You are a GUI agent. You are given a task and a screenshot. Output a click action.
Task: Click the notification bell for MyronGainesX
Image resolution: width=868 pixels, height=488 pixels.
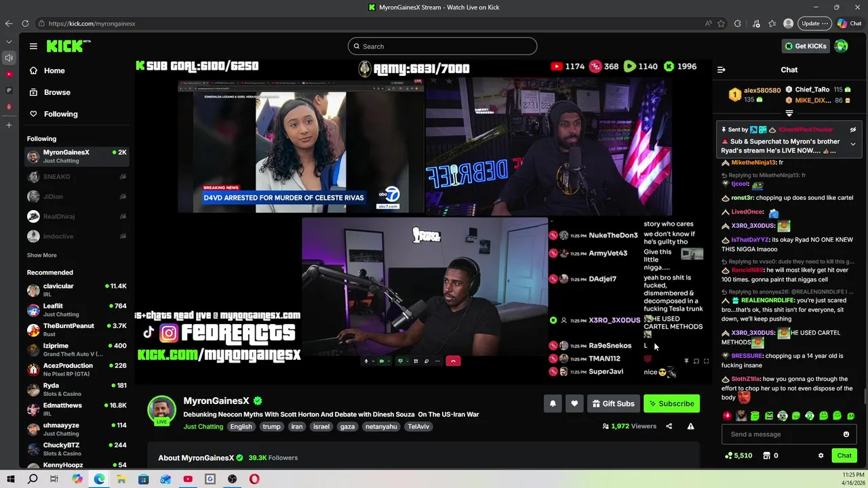(x=553, y=403)
